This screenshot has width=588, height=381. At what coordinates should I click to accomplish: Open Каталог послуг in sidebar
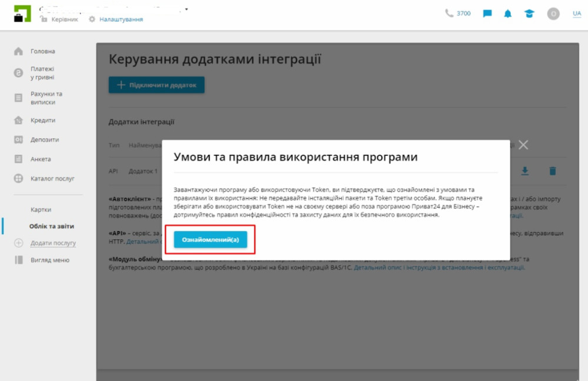[x=52, y=179]
